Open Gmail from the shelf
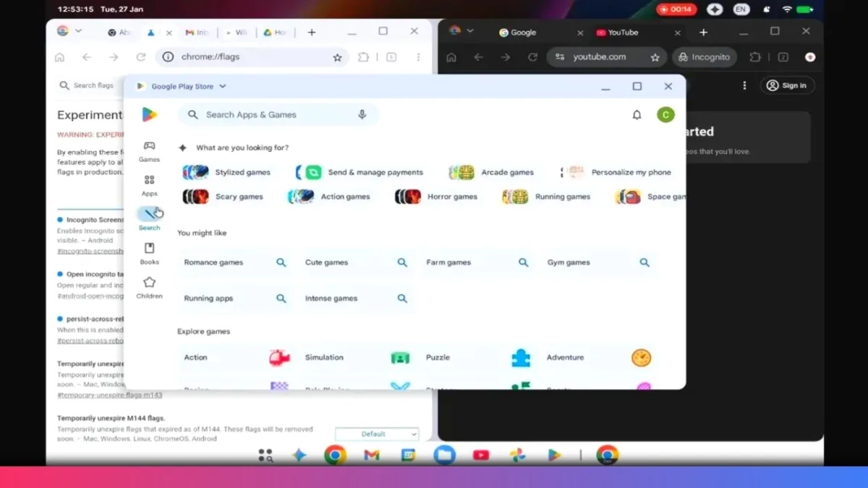868x488 pixels. click(372, 455)
